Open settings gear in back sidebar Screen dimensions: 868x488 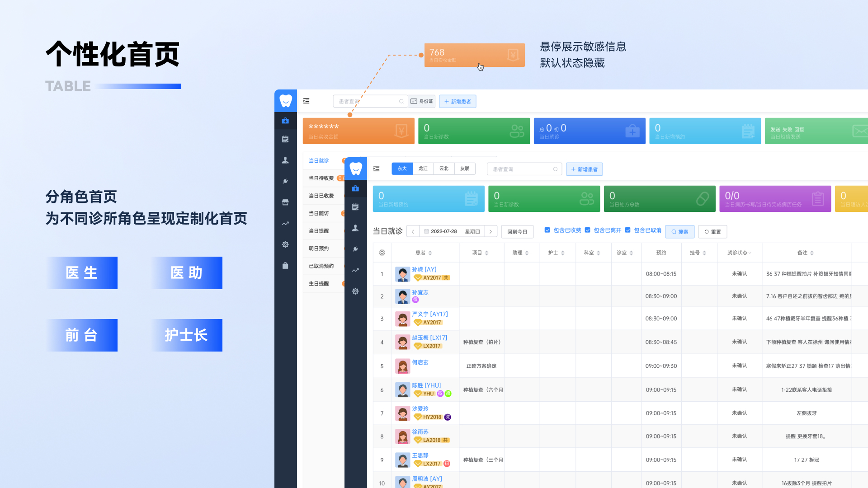(285, 244)
